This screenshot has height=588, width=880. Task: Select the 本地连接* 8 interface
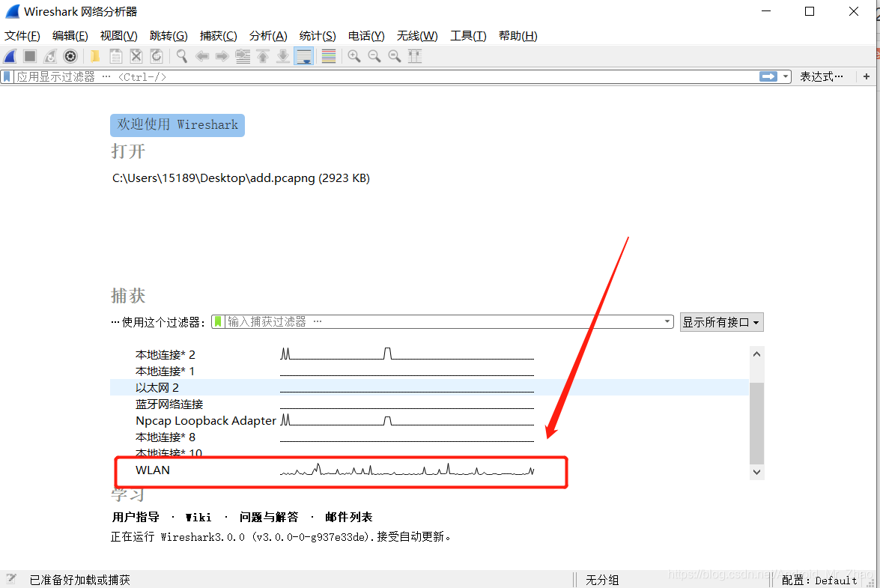coord(429,437)
